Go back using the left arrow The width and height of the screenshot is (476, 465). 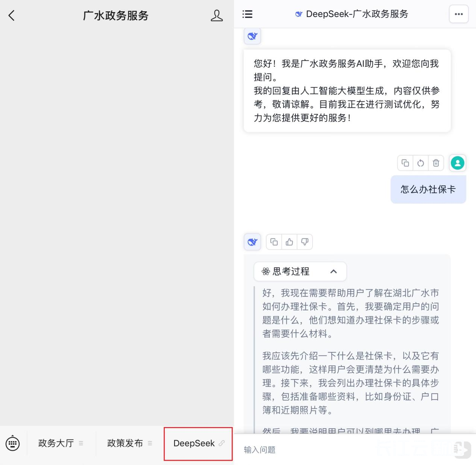[12, 15]
